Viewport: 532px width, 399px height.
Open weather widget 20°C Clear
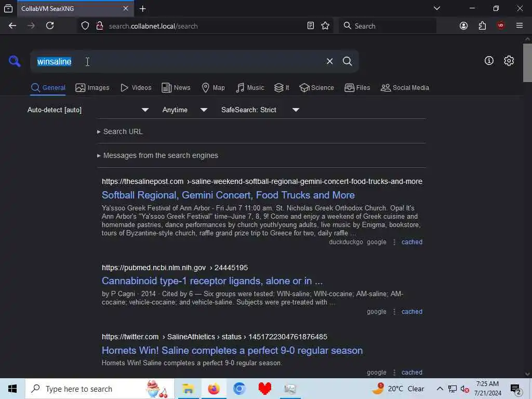pos(398,389)
